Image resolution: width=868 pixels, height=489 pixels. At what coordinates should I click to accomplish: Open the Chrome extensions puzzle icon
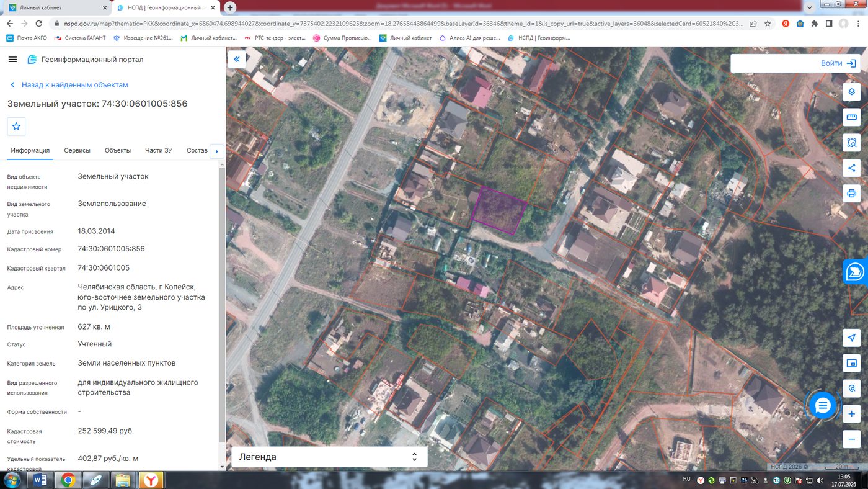(x=815, y=24)
